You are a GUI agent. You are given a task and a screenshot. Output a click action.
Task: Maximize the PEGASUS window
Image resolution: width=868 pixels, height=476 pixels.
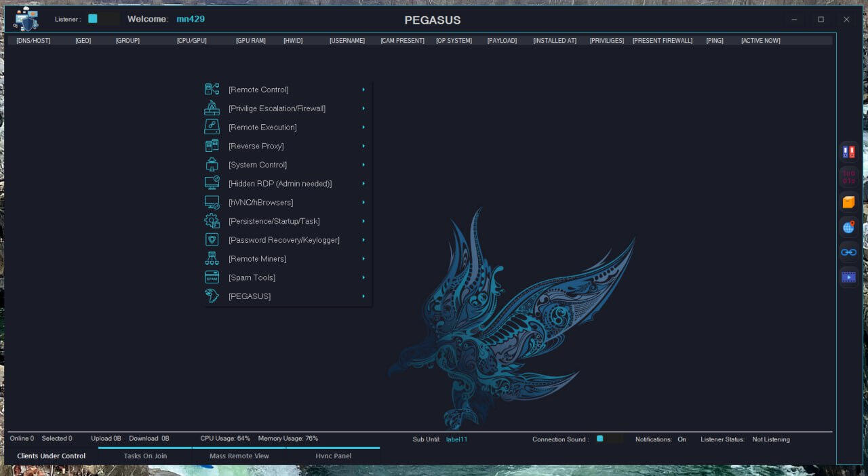pyautogui.click(x=821, y=20)
